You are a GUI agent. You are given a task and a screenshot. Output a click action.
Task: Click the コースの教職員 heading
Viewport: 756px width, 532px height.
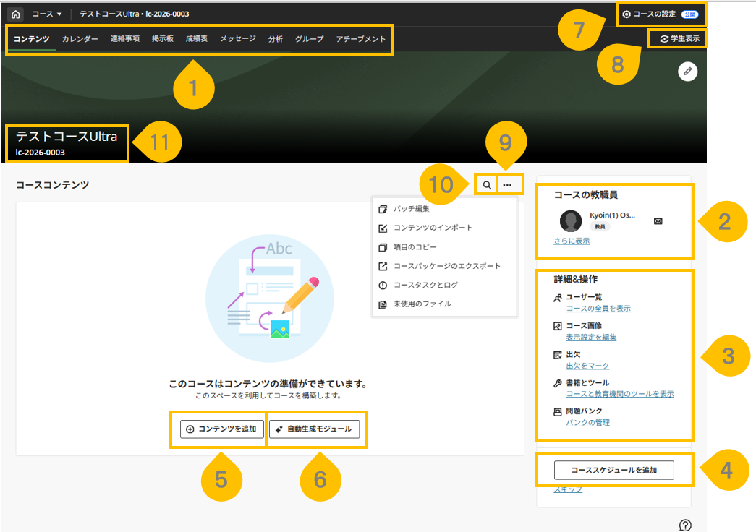point(585,194)
